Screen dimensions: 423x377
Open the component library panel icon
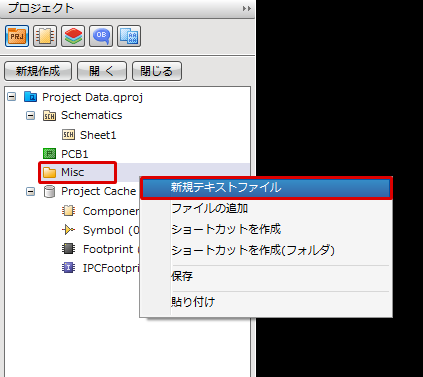[x=45, y=36]
